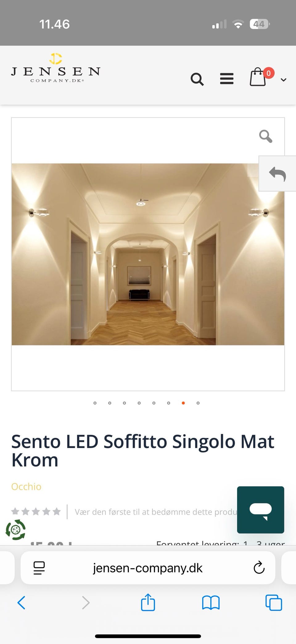Open the hamburger navigation menu
The height and width of the screenshot is (644, 296).
[227, 79]
